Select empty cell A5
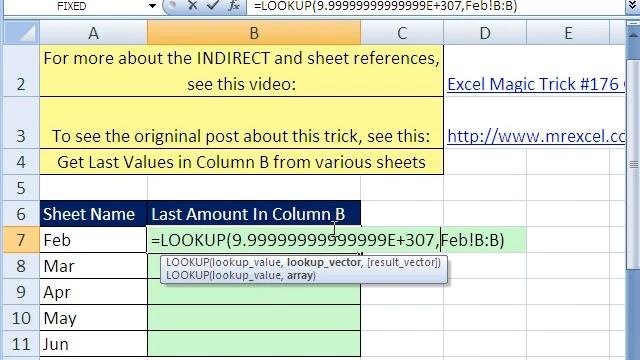The width and height of the screenshot is (640, 360). click(x=93, y=188)
